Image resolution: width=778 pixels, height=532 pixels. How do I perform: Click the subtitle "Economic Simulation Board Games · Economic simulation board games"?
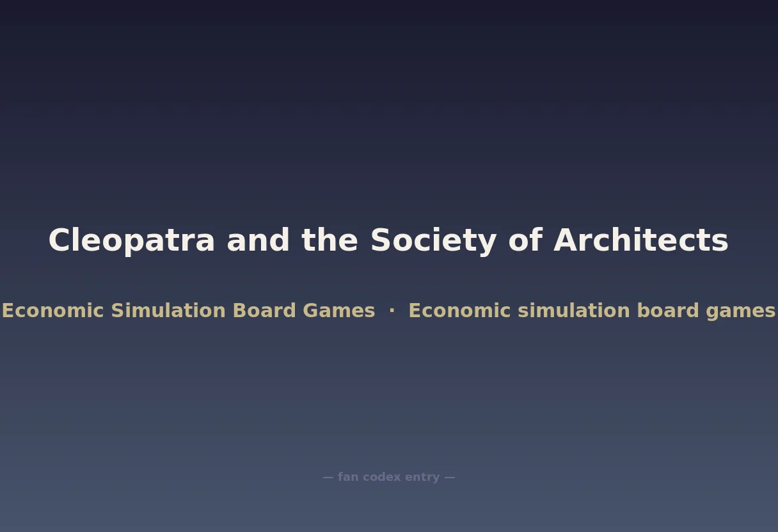pos(388,311)
